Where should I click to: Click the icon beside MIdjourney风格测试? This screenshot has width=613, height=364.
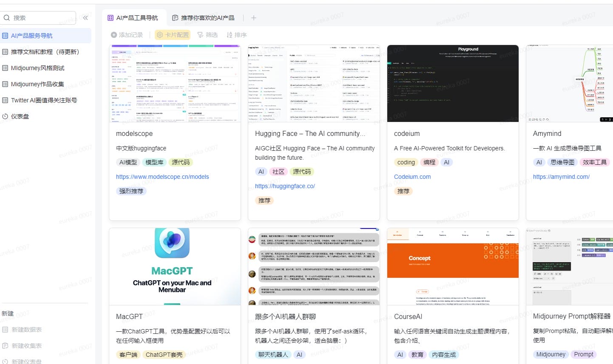click(x=5, y=68)
